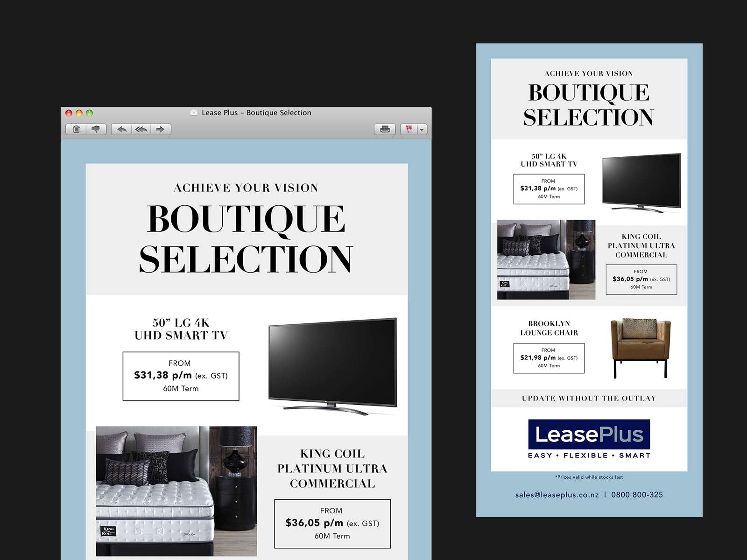Click 'Update Without The Outlay' banner text
747x560 pixels.
click(589, 398)
